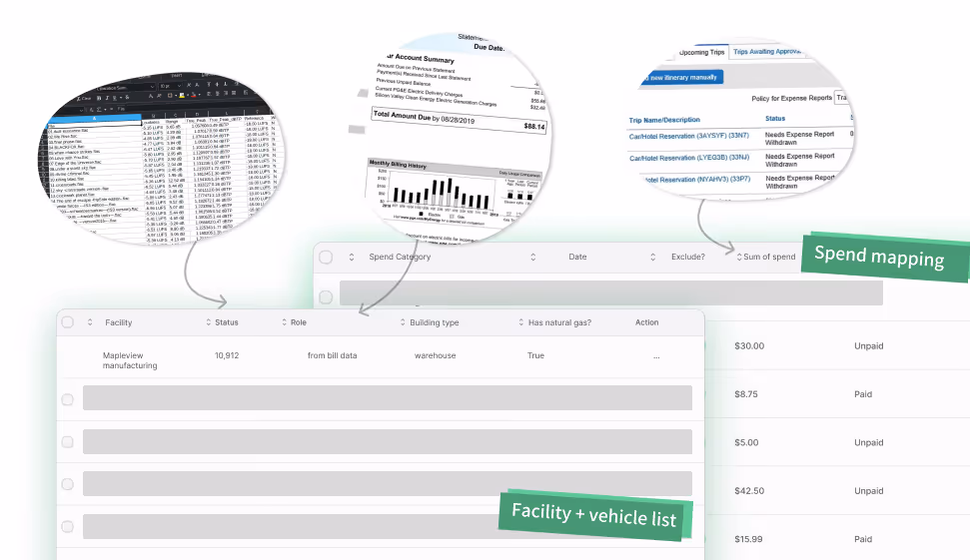Click Facility column header
This screenshot has height=560, width=970.
point(119,322)
